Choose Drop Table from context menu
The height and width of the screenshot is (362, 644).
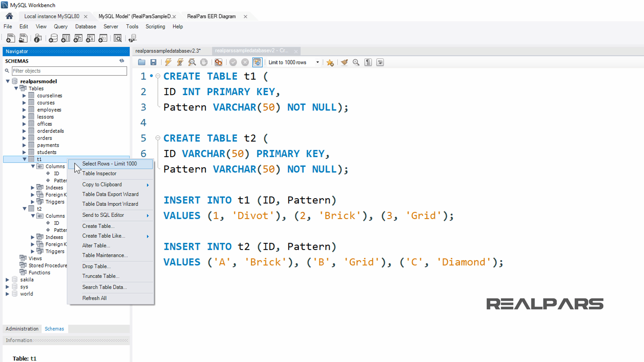[x=110, y=266]
